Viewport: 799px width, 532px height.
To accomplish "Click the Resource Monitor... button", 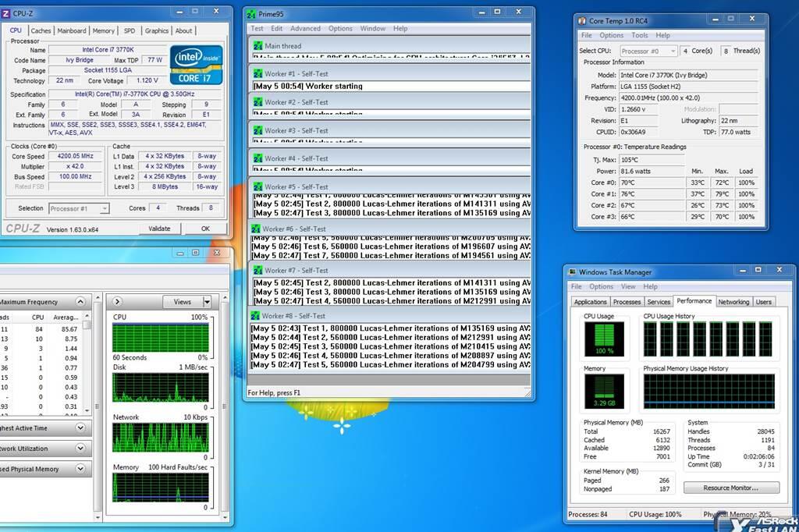I will pyautogui.click(x=730, y=488).
